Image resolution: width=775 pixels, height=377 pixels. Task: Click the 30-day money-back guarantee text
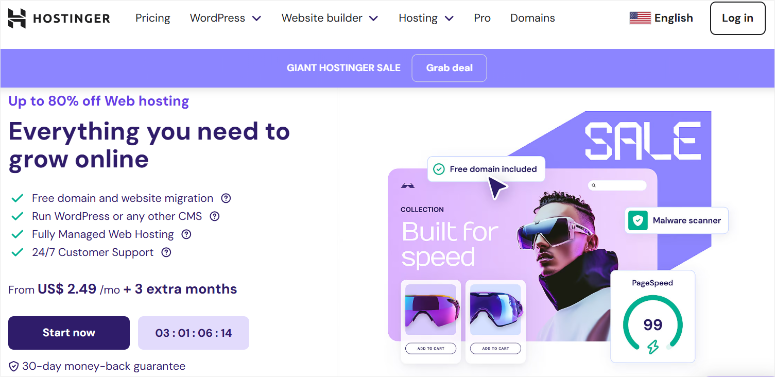coord(104,366)
